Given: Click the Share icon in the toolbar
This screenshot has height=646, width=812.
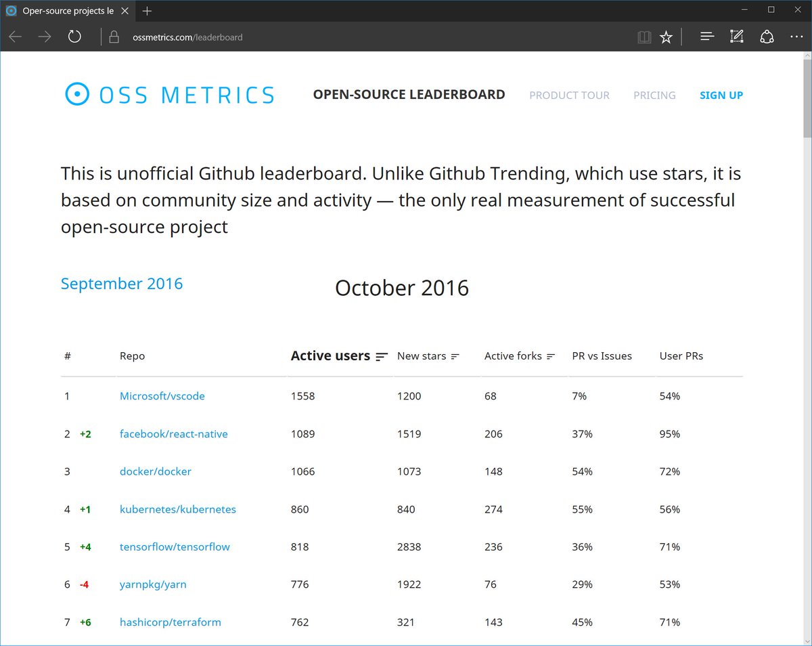Looking at the screenshot, I should [x=767, y=37].
